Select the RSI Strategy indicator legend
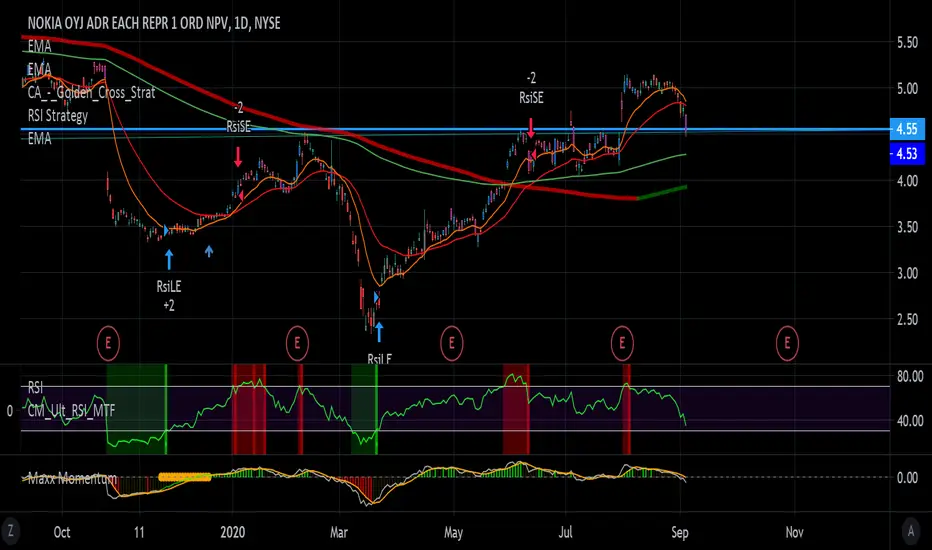This screenshot has width=932, height=550. 58,115
